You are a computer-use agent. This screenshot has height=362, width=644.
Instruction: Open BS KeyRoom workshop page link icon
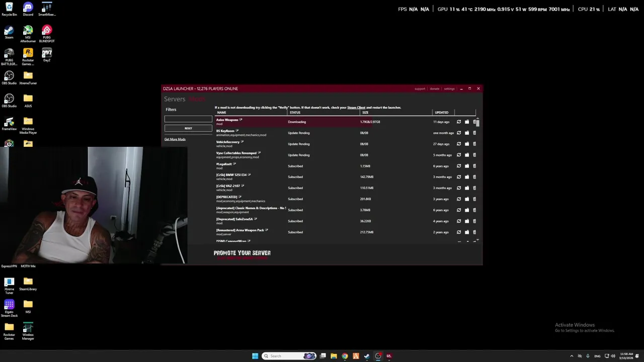(x=237, y=131)
